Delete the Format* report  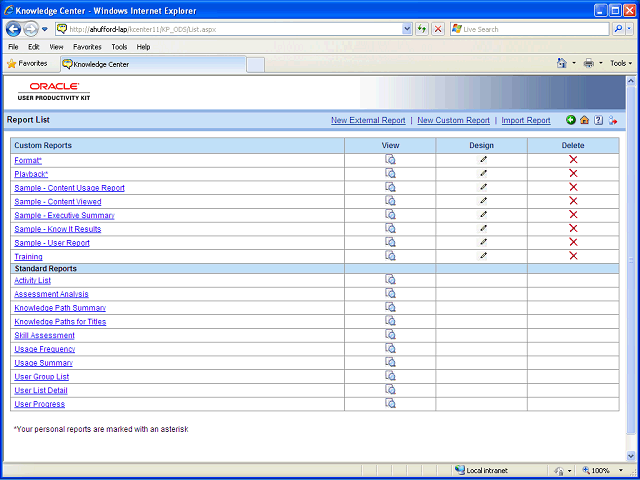pos(573,160)
